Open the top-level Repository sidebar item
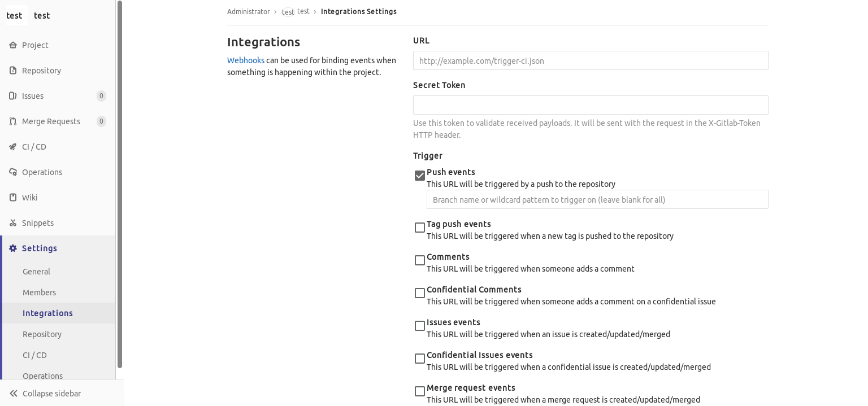This screenshot has height=406, width=868. tap(58, 71)
